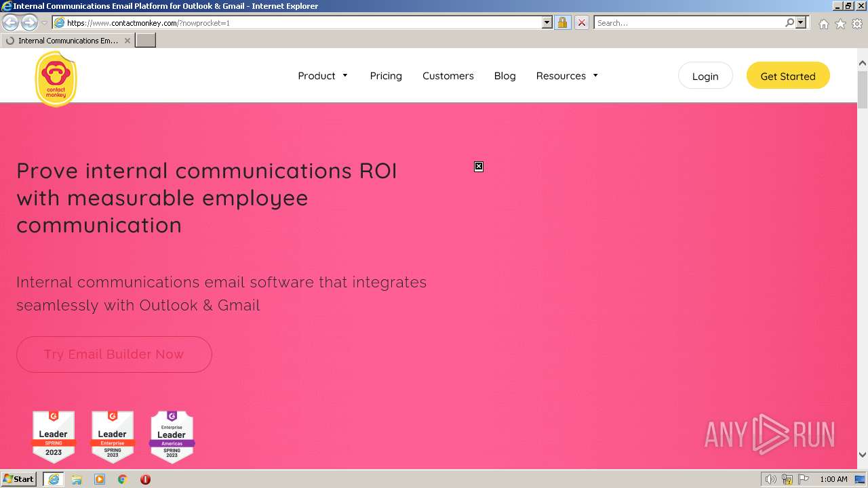Click the Search... input box

click(x=689, y=22)
